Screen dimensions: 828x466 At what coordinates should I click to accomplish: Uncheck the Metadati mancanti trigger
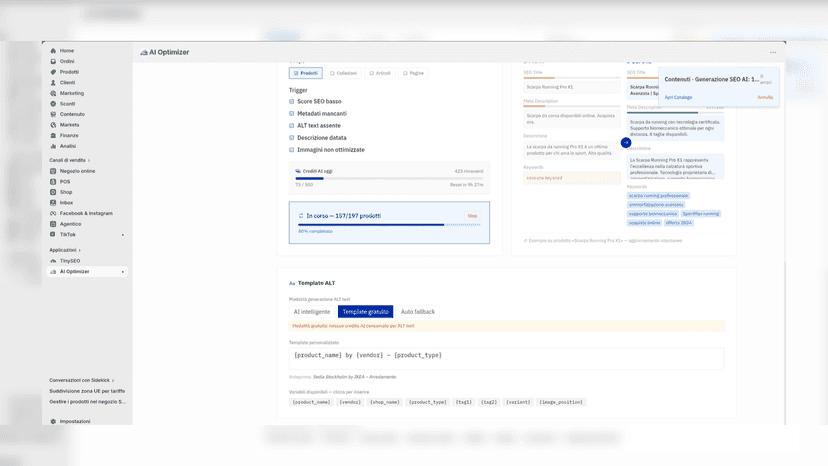(291, 114)
